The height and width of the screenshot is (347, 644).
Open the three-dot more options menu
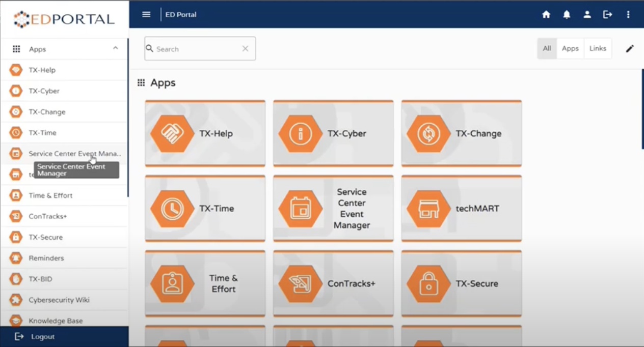click(628, 15)
